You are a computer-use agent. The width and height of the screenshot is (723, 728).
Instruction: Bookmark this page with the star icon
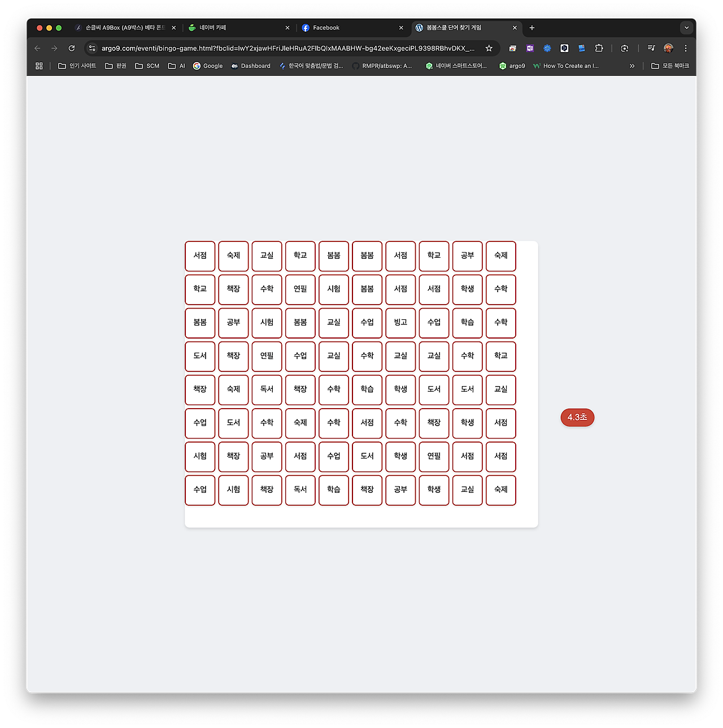click(489, 49)
